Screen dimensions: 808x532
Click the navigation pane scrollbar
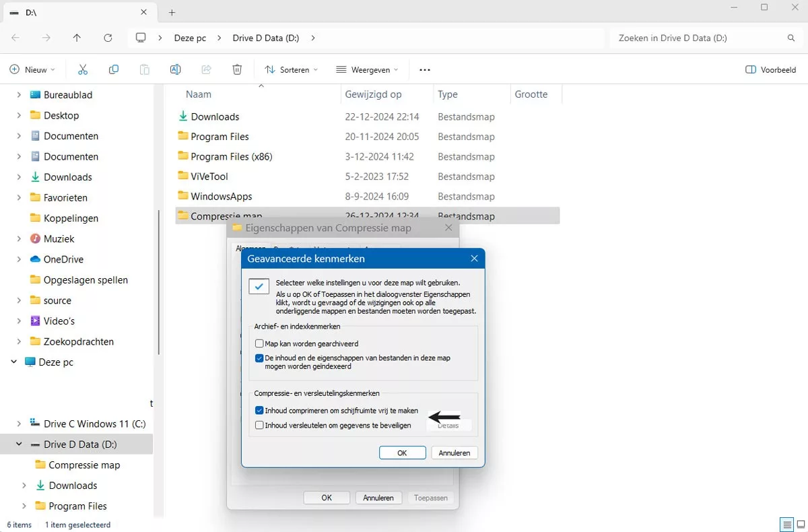point(159,281)
